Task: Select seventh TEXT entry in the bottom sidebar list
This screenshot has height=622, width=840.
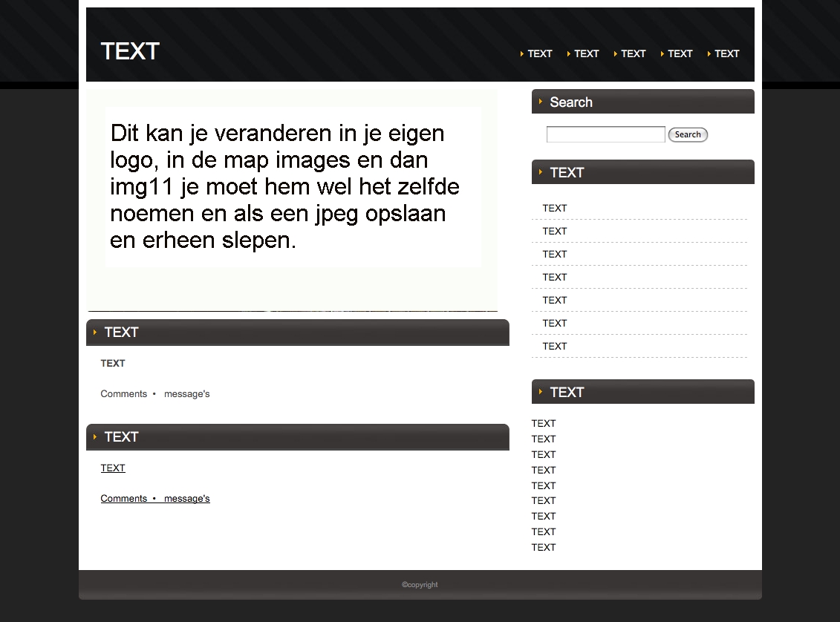Action: [x=543, y=515]
